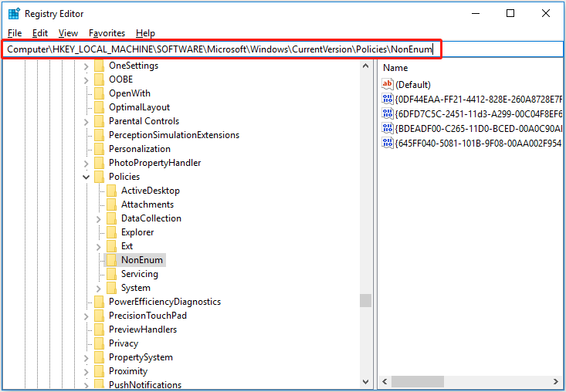Click the Personalization folder icon
Screen dimensions: 566x392
[99, 149]
